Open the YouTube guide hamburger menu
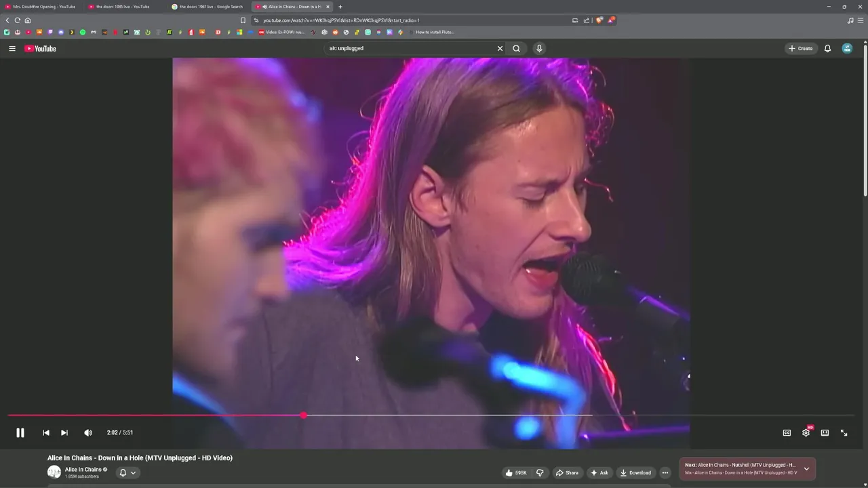868x488 pixels. (x=12, y=48)
